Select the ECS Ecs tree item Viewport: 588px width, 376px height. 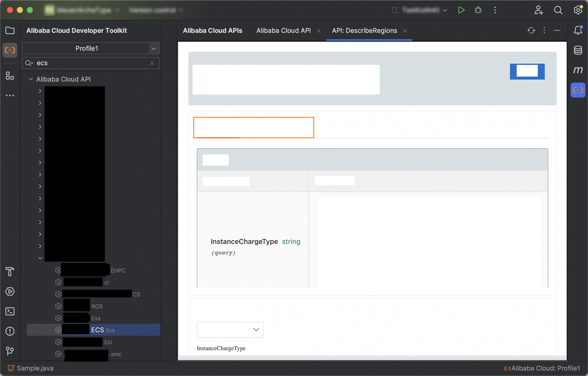point(94,330)
